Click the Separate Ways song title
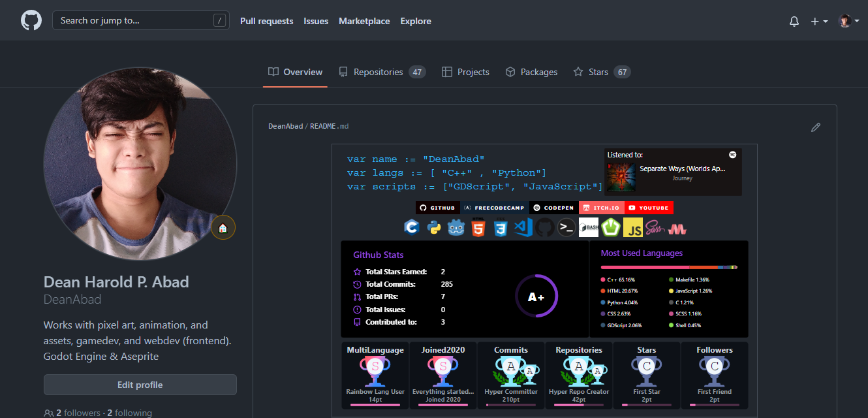868x418 pixels. pos(683,169)
